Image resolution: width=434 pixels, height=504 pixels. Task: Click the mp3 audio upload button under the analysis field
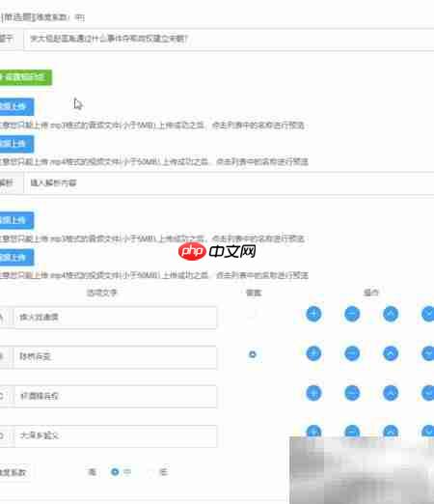click(x=16, y=220)
